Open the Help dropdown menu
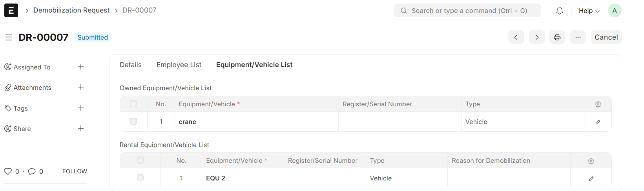Viewport: 644px width, 191px height. click(589, 11)
